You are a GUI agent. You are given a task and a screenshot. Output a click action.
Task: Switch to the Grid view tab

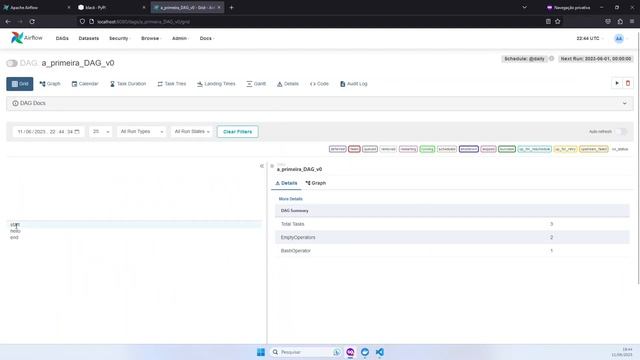(20, 84)
